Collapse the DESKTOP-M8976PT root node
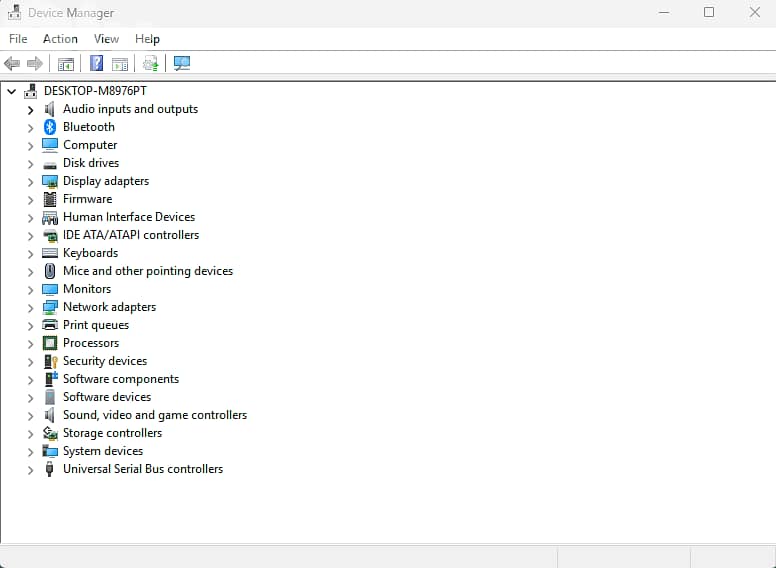This screenshot has height=568, width=776. tap(12, 91)
